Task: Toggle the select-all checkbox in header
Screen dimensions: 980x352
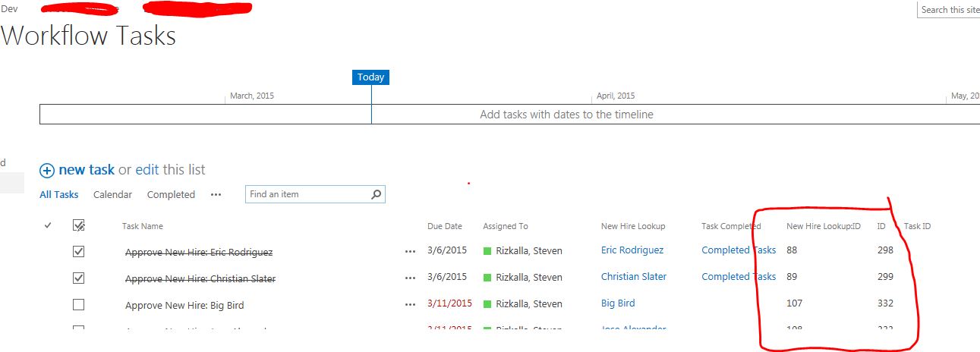Action: point(78,225)
